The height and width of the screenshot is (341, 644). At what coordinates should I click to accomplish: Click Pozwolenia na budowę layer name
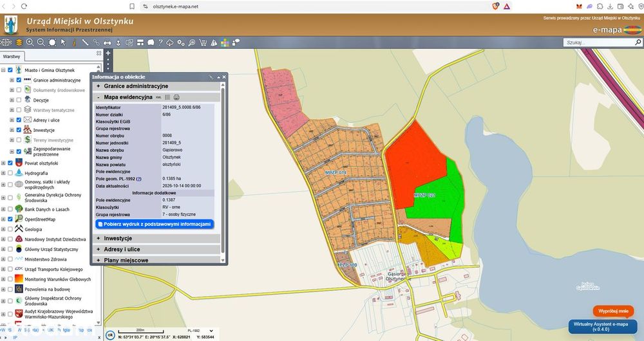[x=47, y=290]
